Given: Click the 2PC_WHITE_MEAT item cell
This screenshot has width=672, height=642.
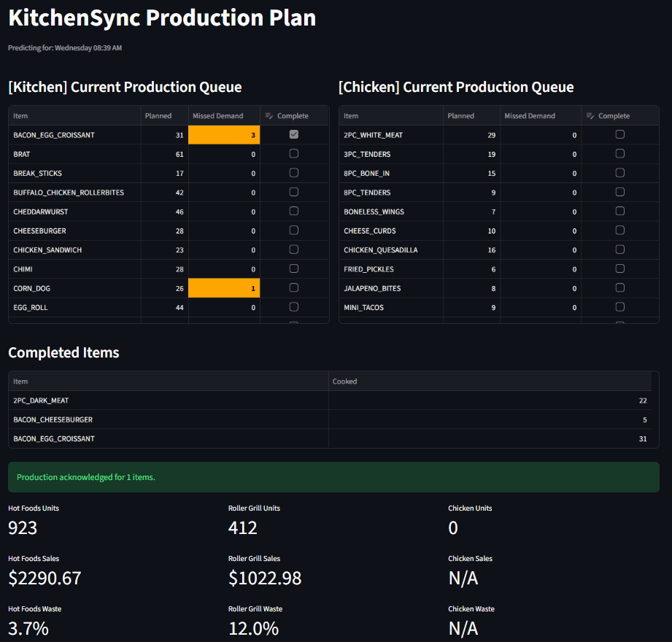Looking at the screenshot, I should (x=391, y=135).
